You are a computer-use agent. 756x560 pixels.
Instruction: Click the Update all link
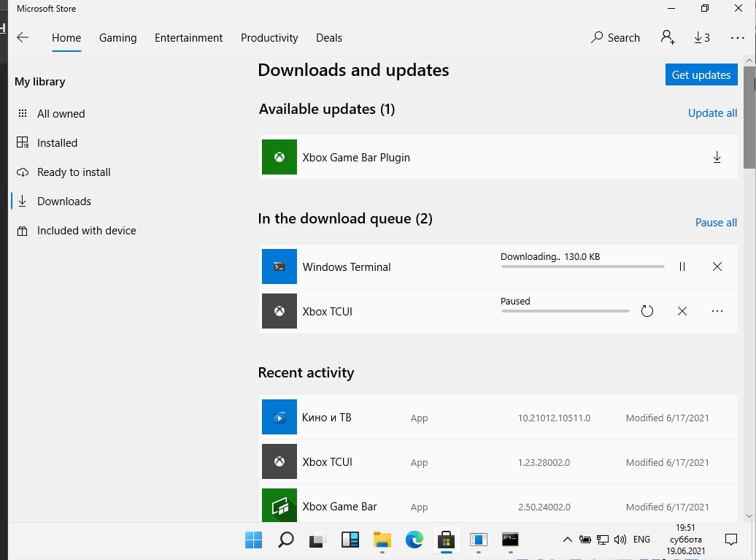[712, 113]
